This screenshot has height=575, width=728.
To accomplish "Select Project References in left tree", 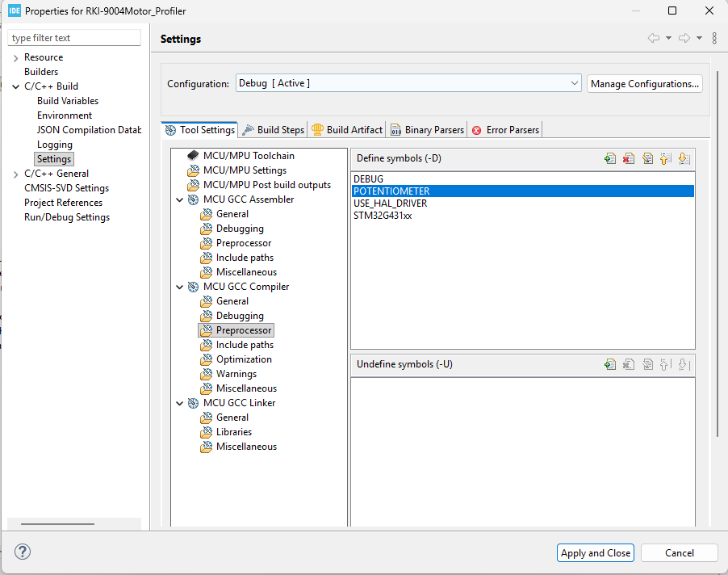I will (x=63, y=203).
